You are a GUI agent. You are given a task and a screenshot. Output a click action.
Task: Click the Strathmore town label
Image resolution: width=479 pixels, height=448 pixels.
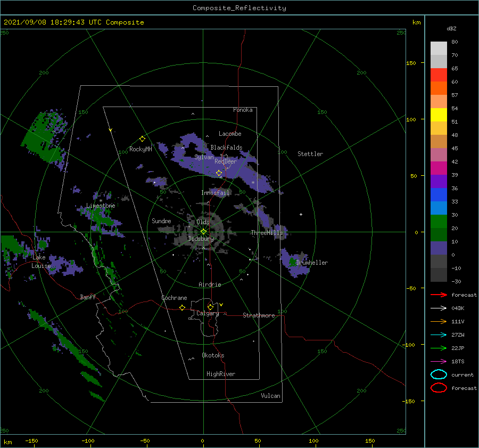click(x=259, y=315)
